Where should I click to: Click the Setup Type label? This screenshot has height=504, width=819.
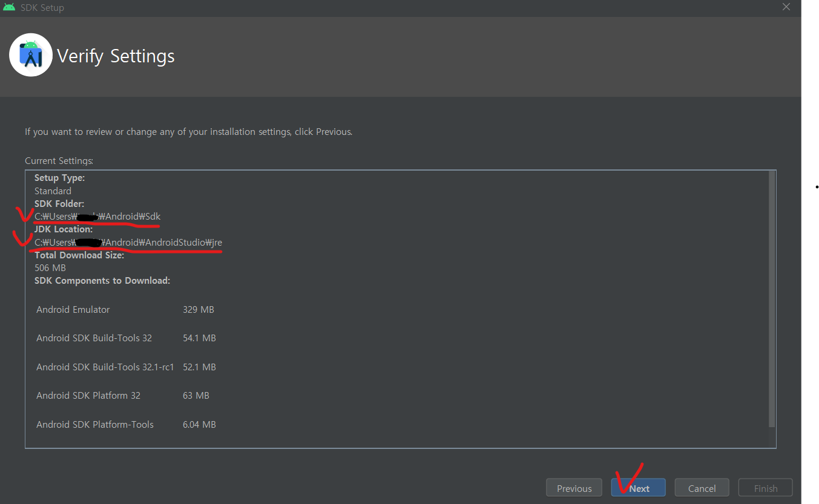[x=59, y=178]
